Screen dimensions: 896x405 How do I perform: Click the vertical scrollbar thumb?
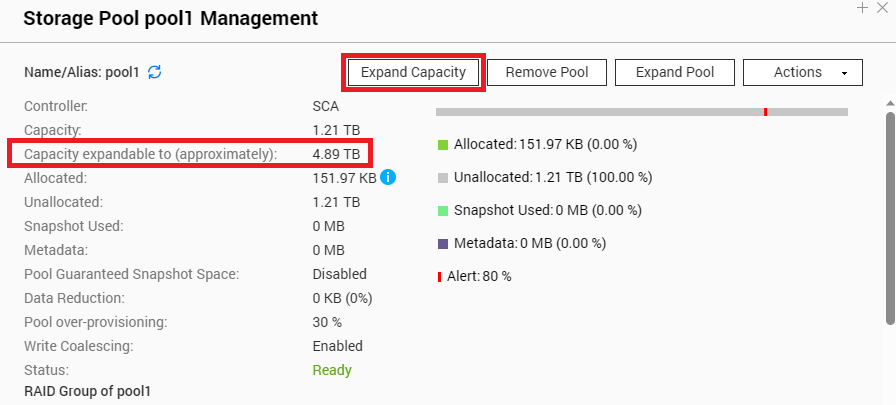pos(890,215)
